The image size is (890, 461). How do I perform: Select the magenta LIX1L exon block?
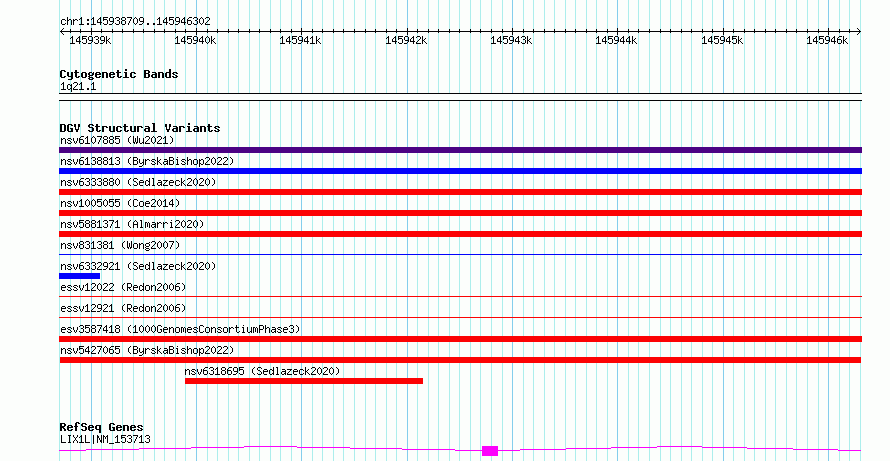click(x=490, y=451)
